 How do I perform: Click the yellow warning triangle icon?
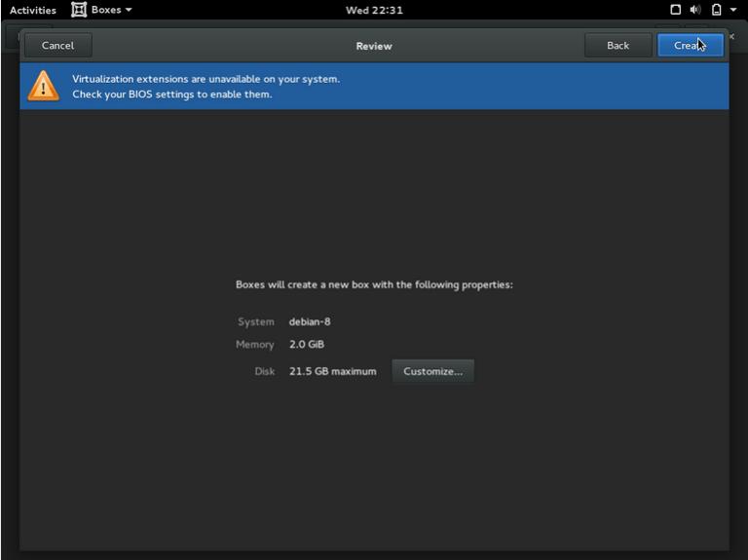pyautogui.click(x=43, y=86)
